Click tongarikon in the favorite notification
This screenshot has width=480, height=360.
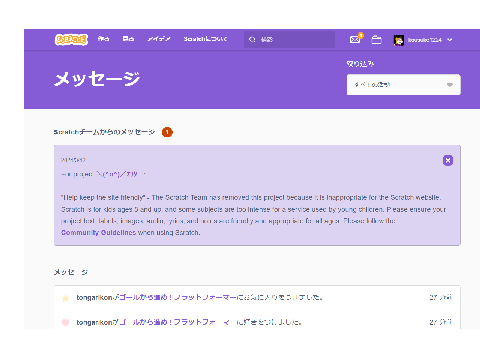tap(94, 297)
